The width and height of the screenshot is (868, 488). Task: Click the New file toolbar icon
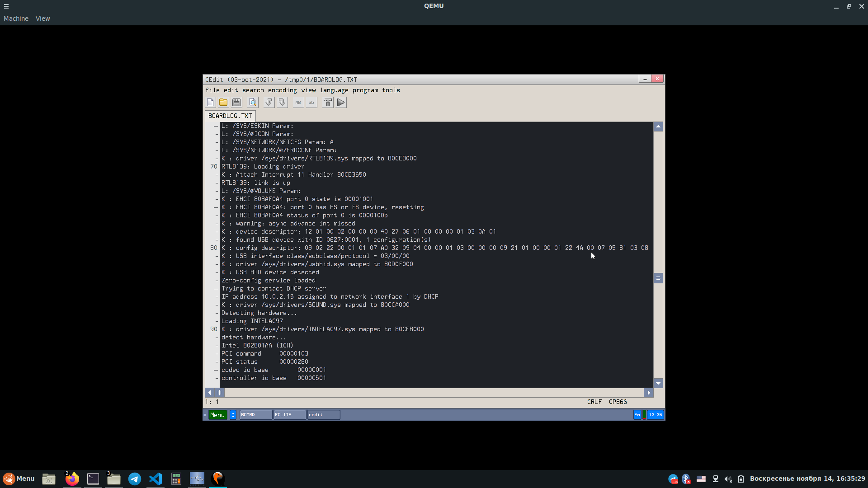tap(210, 103)
